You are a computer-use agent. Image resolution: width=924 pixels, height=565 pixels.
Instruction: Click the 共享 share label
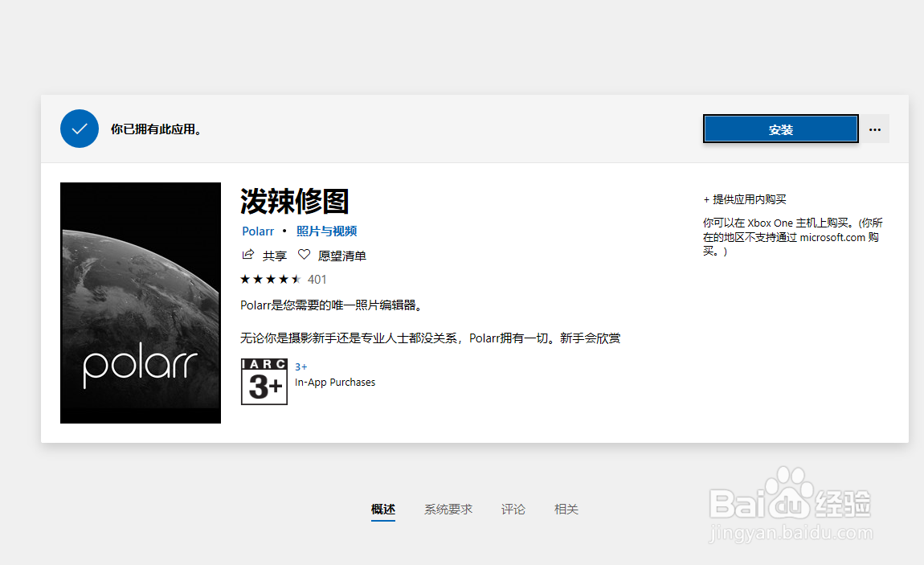pyautogui.click(x=275, y=256)
